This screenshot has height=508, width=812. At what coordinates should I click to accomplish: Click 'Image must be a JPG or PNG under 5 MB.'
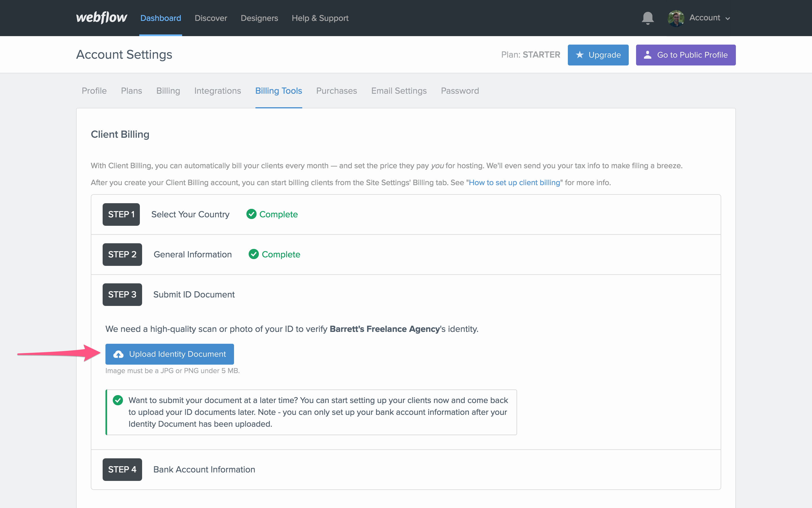click(173, 371)
